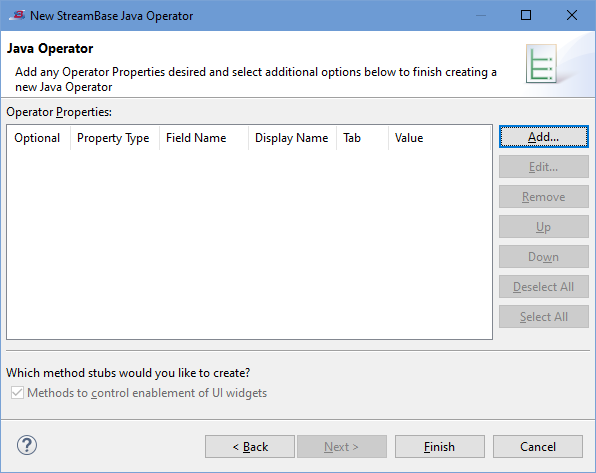Open the Add... operator property dialog

tap(544, 137)
